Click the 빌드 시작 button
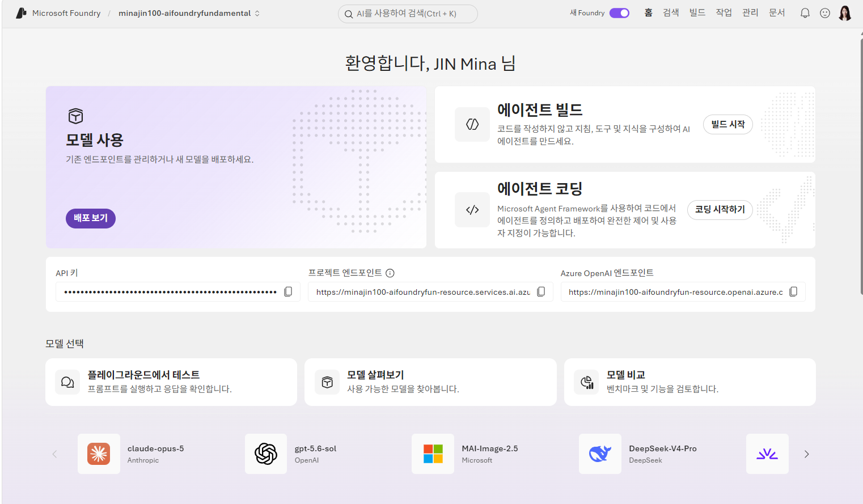Image resolution: width=863 pixels, height=504 pixels. pos(728,124)
